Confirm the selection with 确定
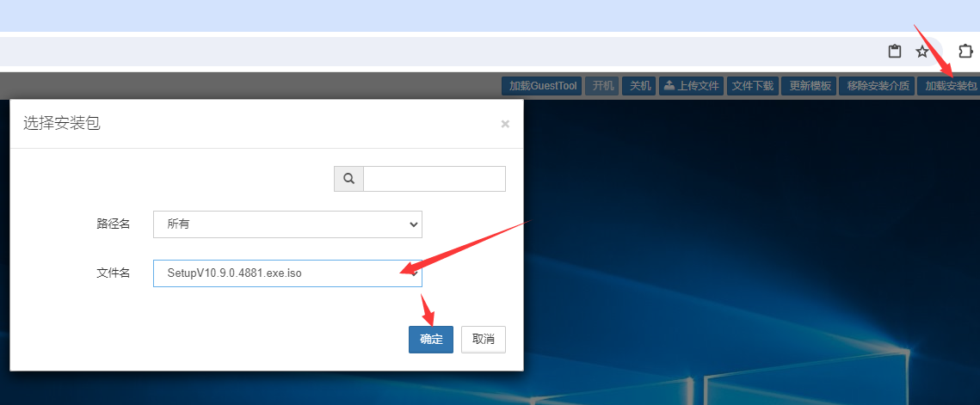This screenshot has height=405, width=980. (430, 340)
